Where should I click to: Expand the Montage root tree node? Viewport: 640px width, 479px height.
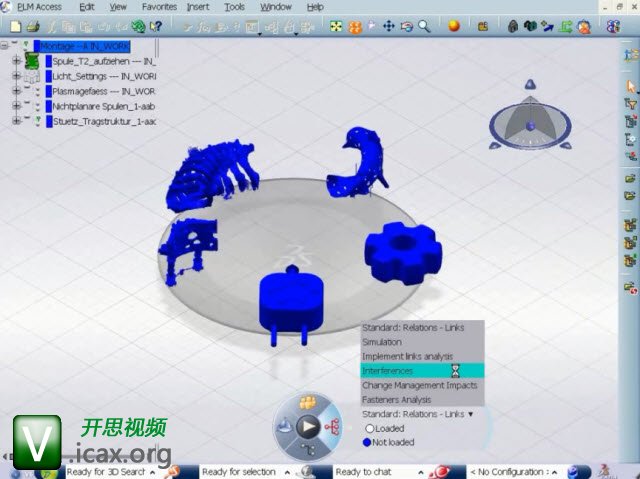(5, 46)
